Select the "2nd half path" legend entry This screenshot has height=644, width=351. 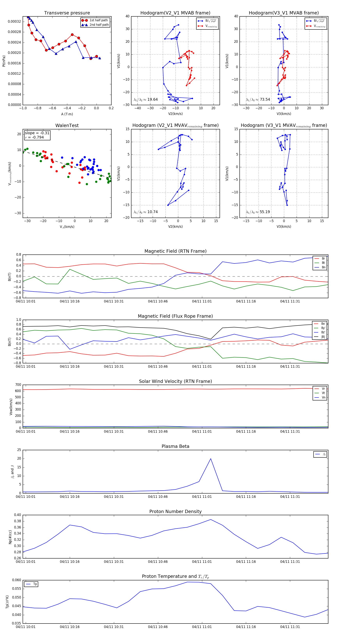95,25
